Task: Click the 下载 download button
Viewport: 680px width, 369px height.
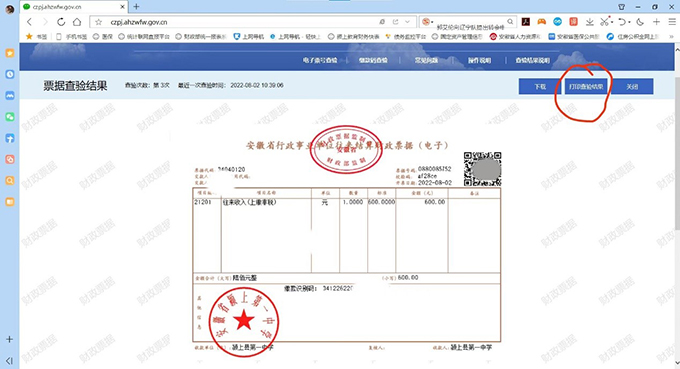Action: (540, 86)
